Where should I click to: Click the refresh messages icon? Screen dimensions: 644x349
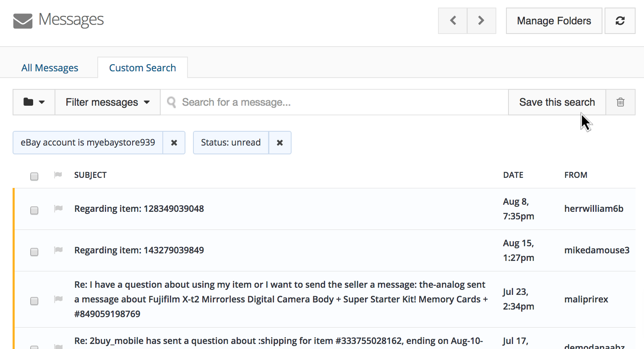pos(620,21)
